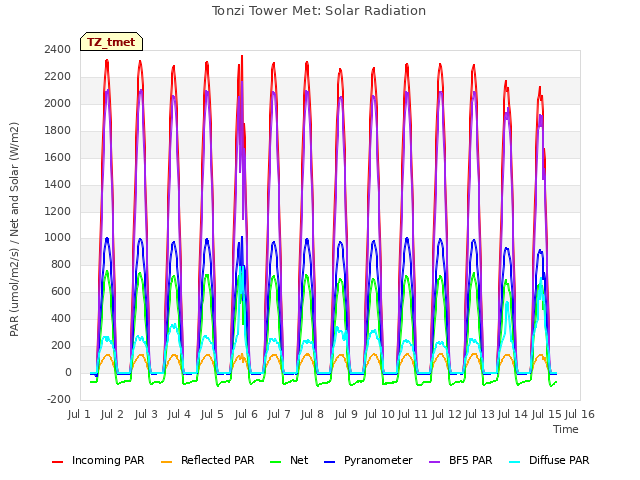Click the Jul 4 x-axis date label
This screenshot has height=480, width=640.
coord(179,414)
